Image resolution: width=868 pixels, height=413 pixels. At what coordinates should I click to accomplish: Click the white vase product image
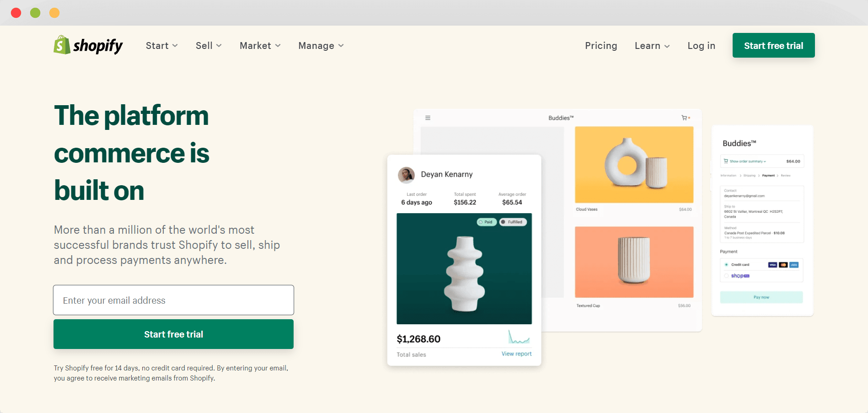tap(464, 268)
